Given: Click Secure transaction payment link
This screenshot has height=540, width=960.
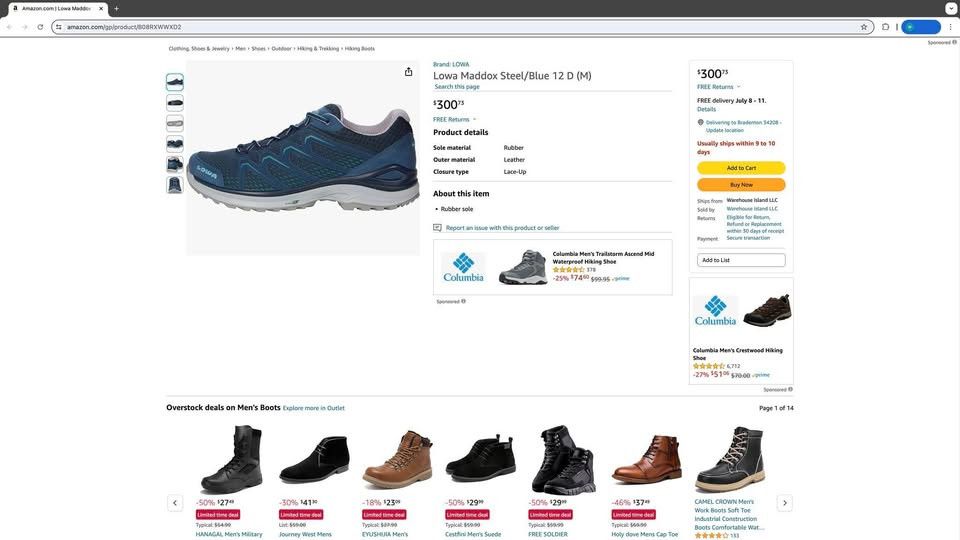Looking at the screenshot, I should coord(750,238).
